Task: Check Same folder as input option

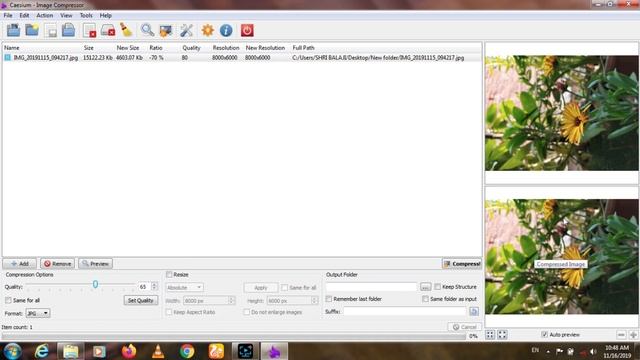Action: coord(425,299)
